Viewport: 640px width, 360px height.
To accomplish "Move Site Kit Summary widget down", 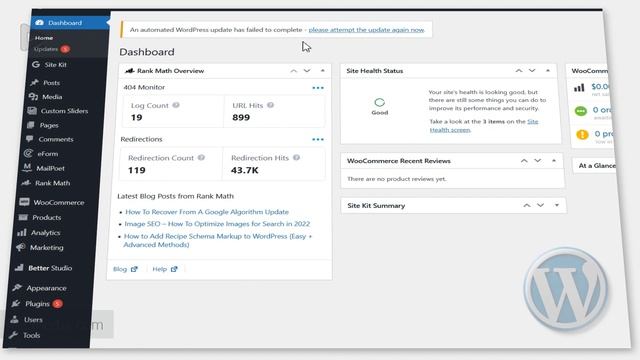I will coord(541,205).
